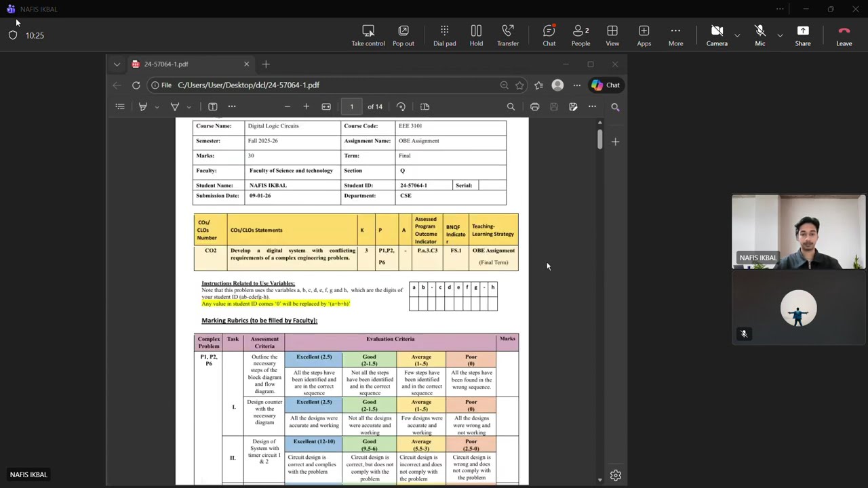Click the page number field
Viewport: 868px width, 488px height.
(351, 106)
